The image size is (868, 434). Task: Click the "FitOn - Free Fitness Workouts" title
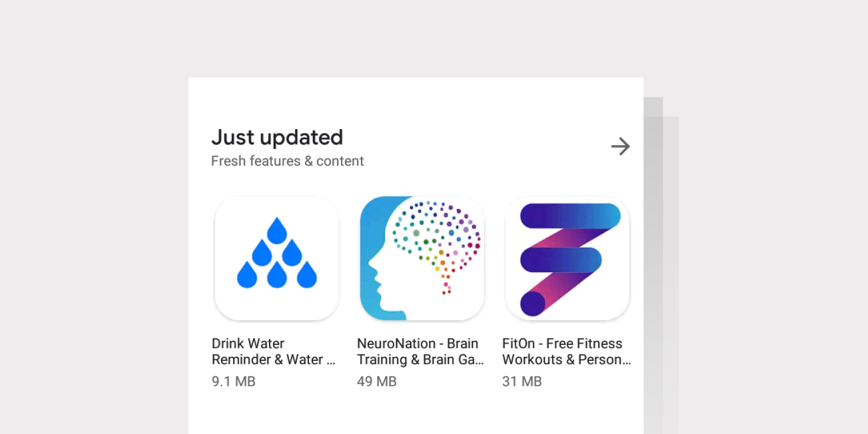click(565, 351)
